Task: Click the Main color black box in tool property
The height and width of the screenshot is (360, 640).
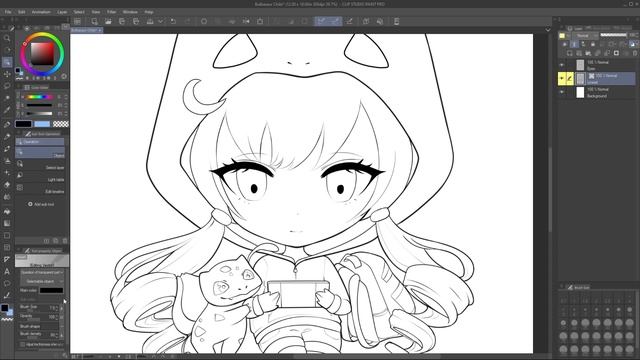Action: pyautogui.click(x=51, y=291)
